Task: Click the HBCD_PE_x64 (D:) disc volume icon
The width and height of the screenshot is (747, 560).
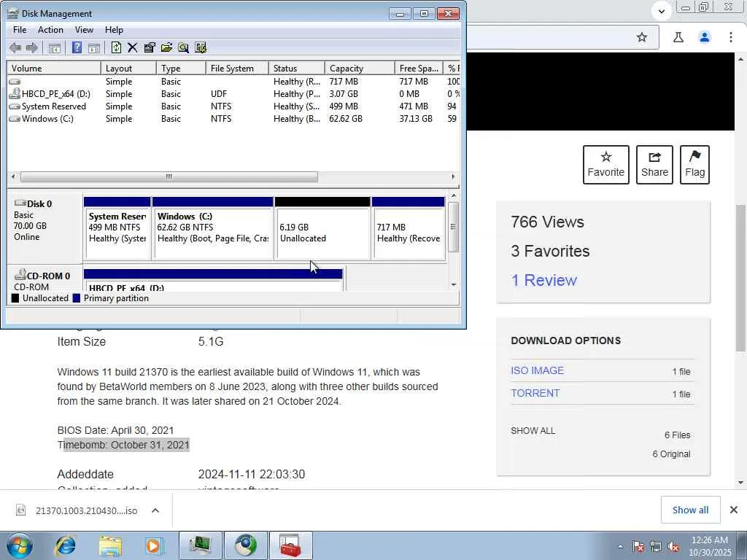Action: [x=15, y=93]
